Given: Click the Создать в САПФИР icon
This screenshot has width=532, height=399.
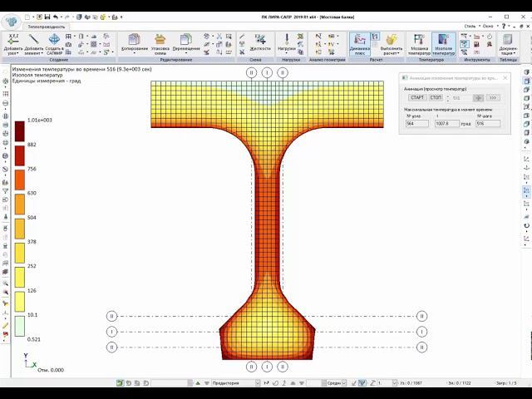Looking at the screenshot, I should [54, 41].
